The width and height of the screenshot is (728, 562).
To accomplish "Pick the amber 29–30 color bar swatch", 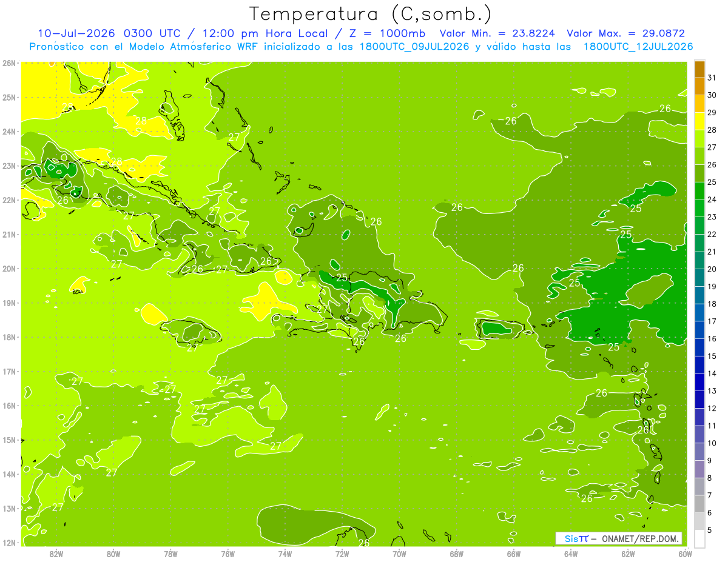I will click(699, 104).
